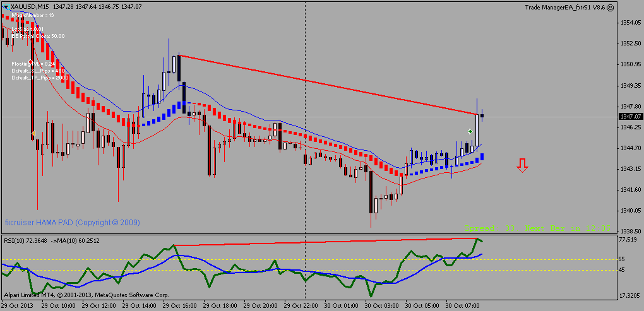Select the red trendline in the RSI window

click(x=325, y=242)
